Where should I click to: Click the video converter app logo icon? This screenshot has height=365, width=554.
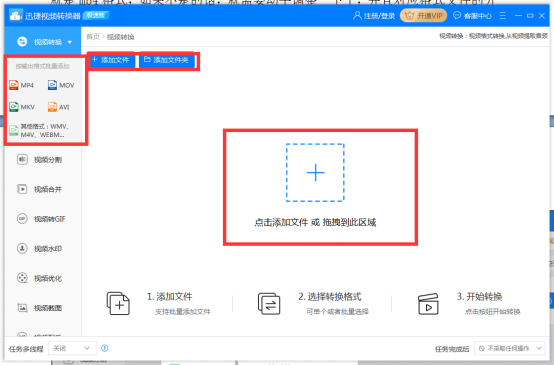tap(15, 16)
